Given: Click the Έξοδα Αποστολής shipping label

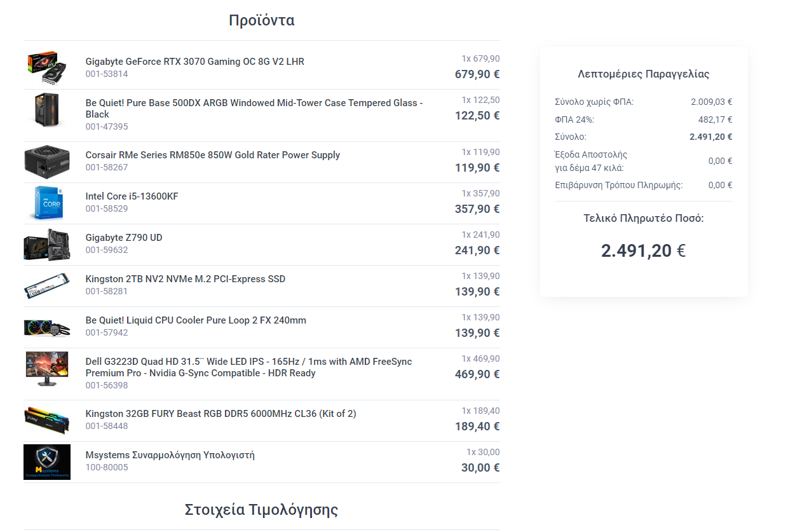Looking at the screenshot, I should point(591,161).
